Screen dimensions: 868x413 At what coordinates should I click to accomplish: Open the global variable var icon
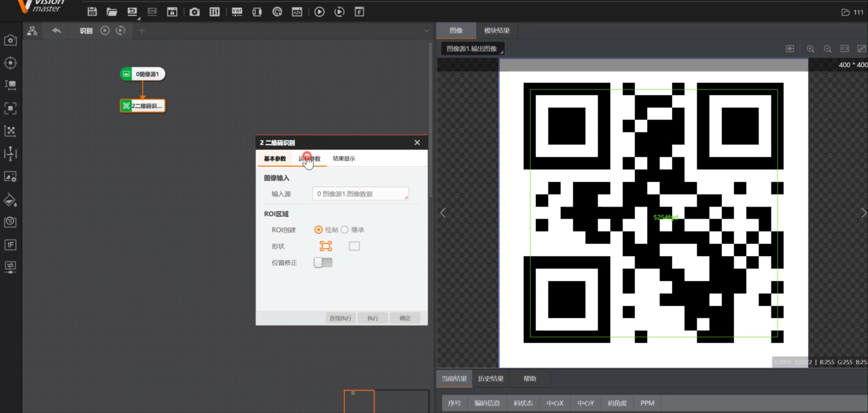click(x=237, y=12)
